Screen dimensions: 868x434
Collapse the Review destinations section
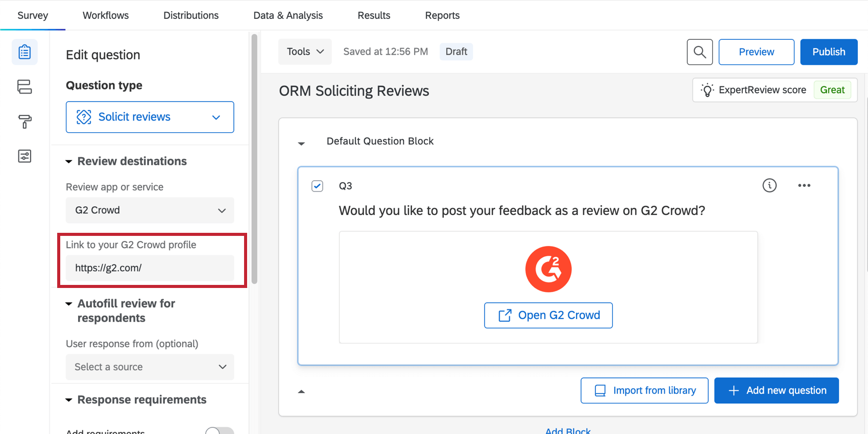click(68, 161)
